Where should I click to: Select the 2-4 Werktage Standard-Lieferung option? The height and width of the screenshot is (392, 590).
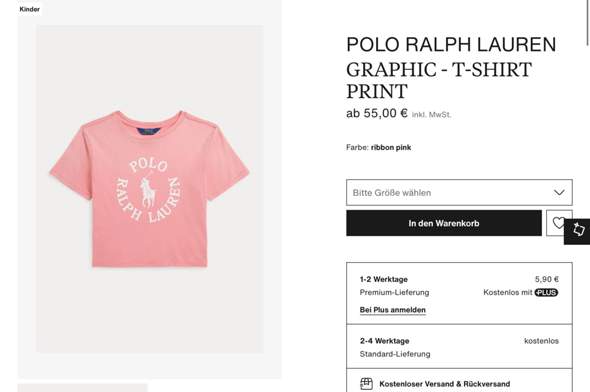pyautogui.click(x=459, y=347)
